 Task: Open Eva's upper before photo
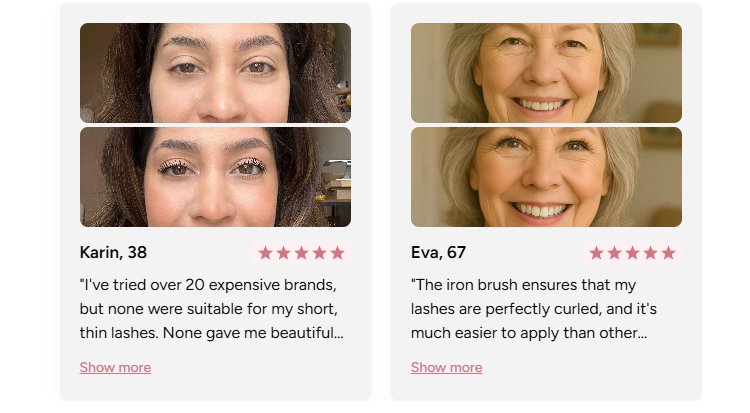point(546,72)
